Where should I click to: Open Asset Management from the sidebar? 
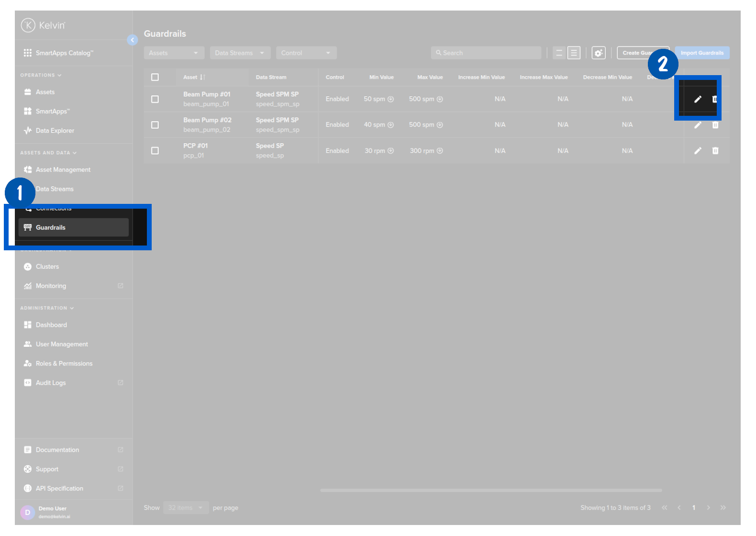pos(63,170)
